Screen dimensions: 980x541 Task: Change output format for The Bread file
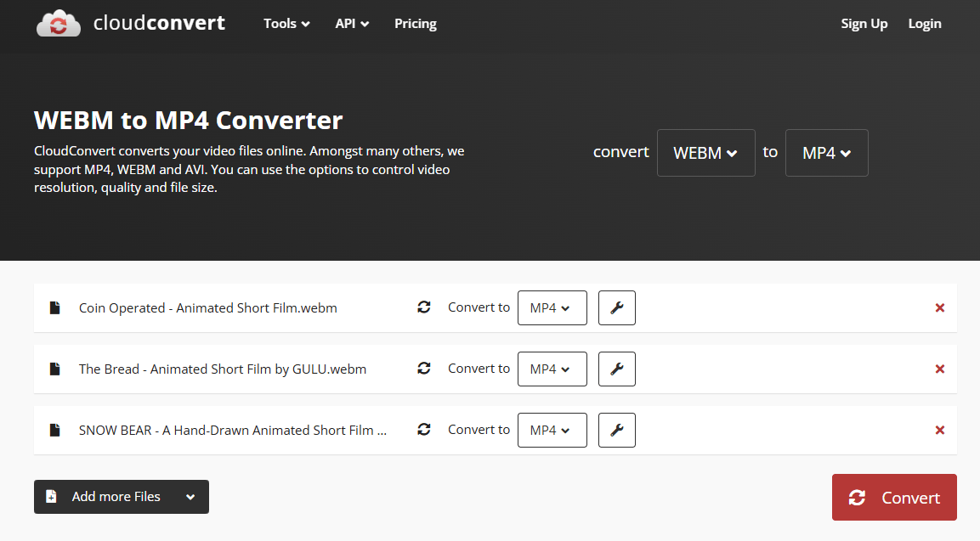pos(552,369)
